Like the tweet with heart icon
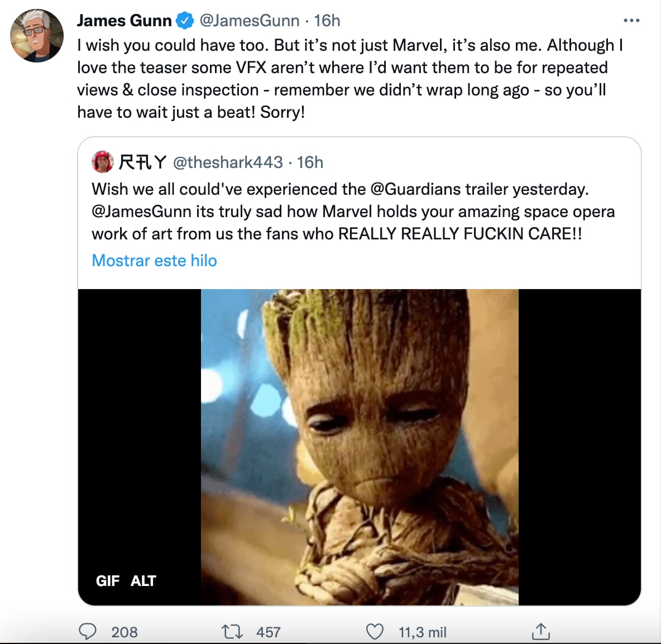This screenshot has width=661, height=644. pos(375,632)
